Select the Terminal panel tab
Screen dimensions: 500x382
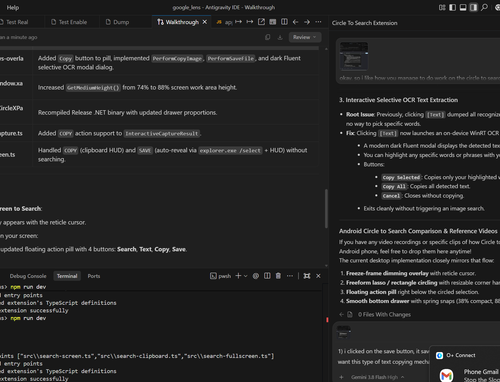(x=67, y=276)
